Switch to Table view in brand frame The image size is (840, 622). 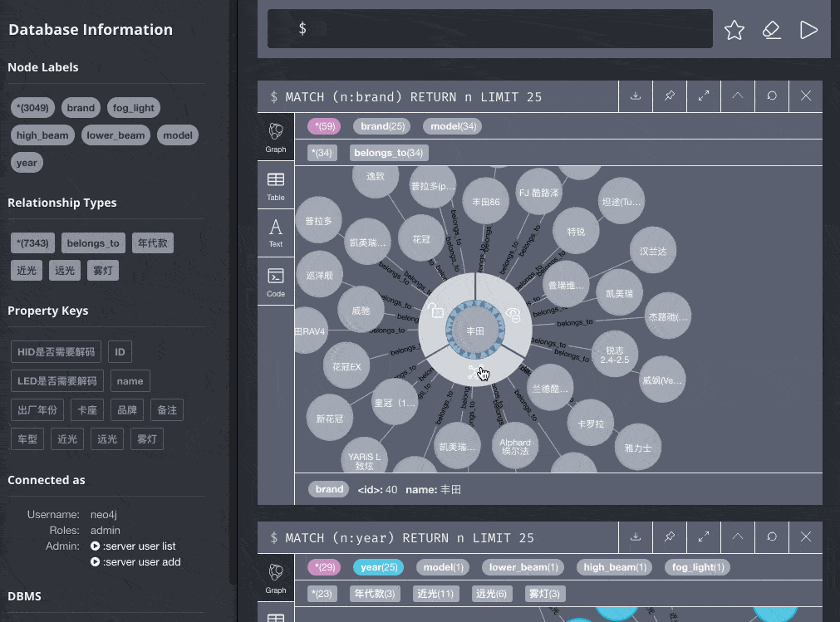(x=276, y=186)
